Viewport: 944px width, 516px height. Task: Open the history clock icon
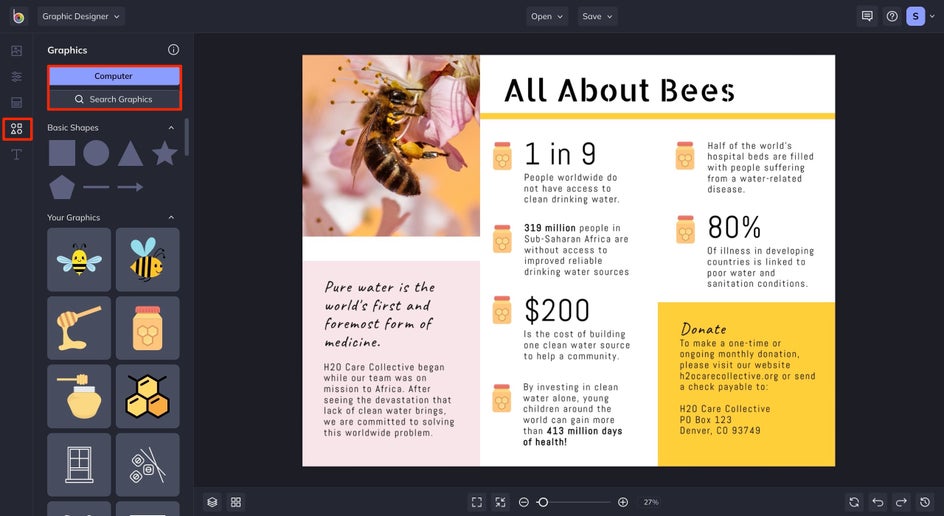(x=925, y=502)
